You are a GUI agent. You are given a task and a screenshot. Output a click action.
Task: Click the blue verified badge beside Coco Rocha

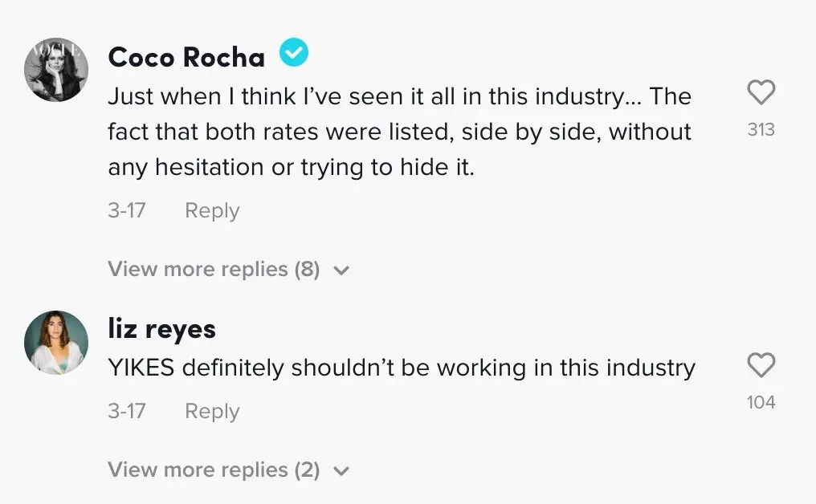[294, 52]
